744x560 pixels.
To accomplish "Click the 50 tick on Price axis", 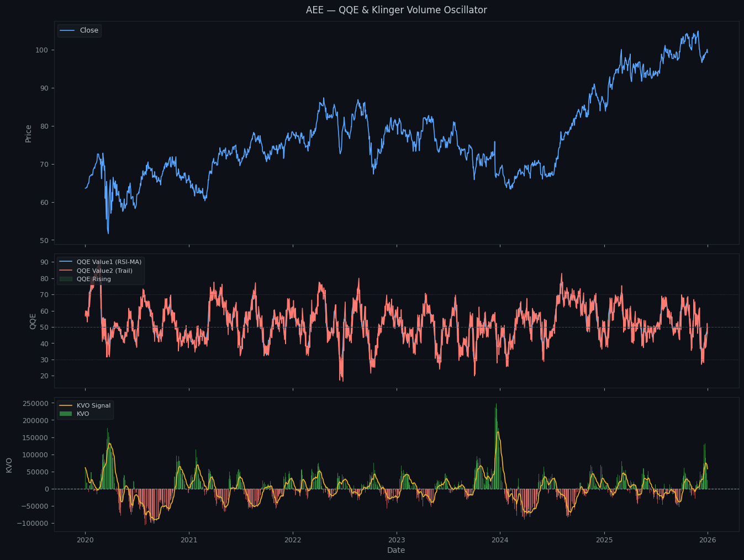I will (x=45, y=240).
